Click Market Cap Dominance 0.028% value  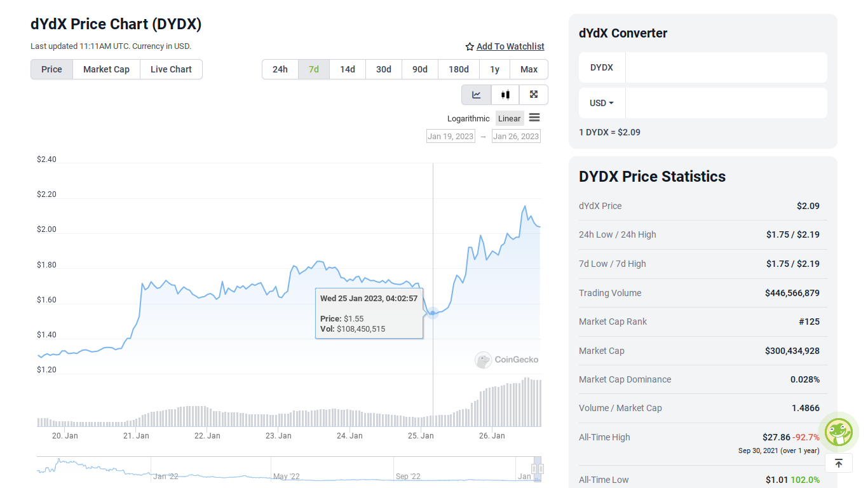[805, 379]
